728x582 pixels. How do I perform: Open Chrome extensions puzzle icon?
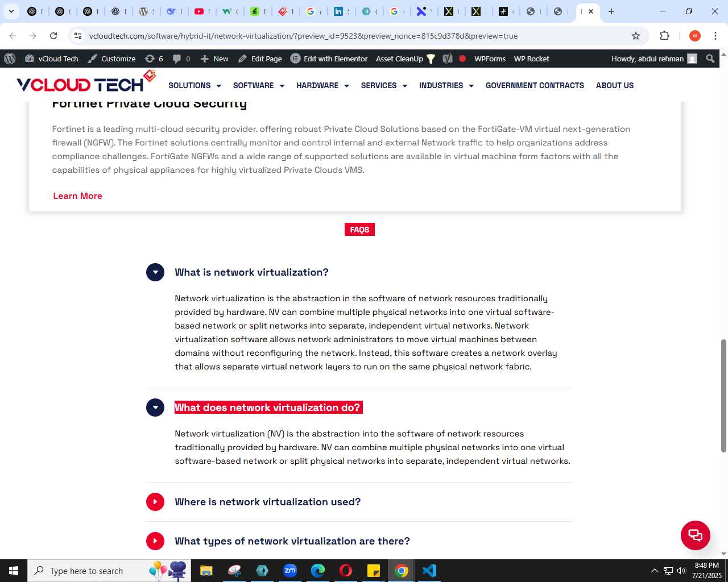click(664, 36)
